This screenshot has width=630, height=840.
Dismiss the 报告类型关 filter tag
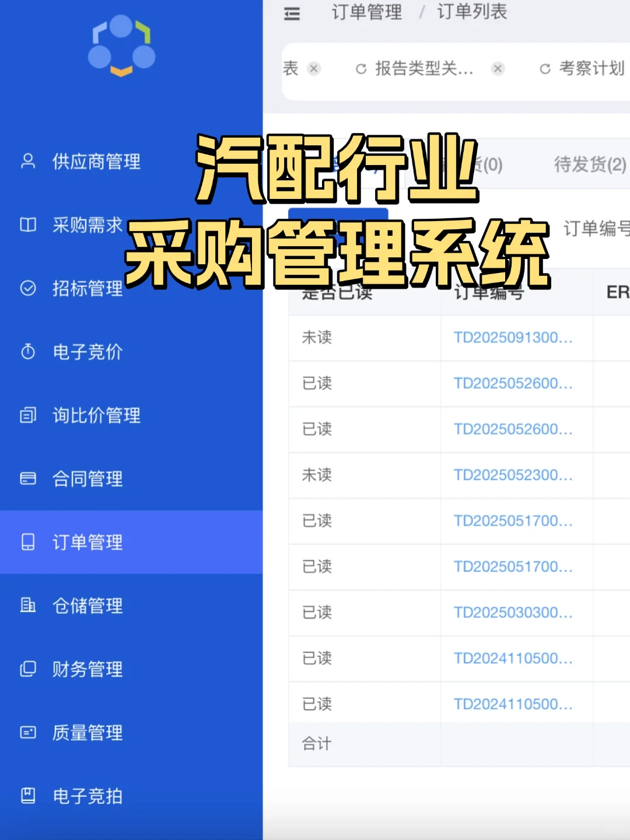[498, 69]
